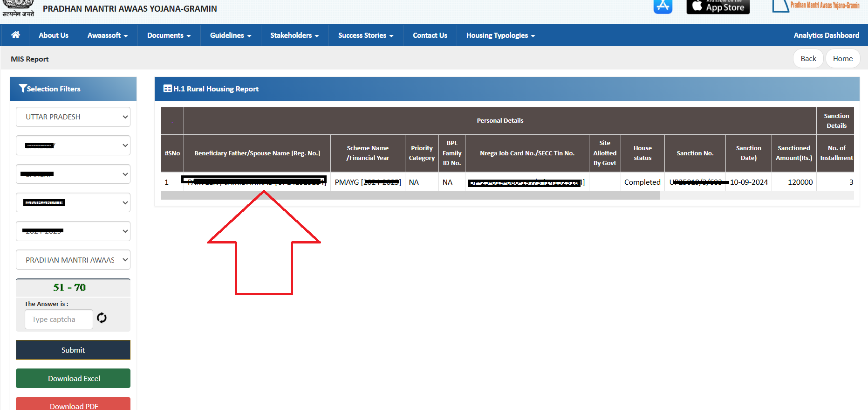Click the table's horizontal scrollbar
868x410 pixels.
click(x=410, y=195)
